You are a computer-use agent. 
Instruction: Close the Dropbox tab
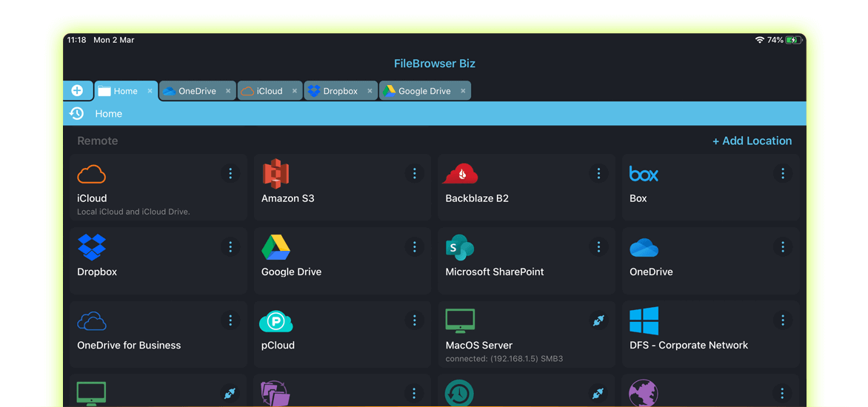tap(370, 91)
